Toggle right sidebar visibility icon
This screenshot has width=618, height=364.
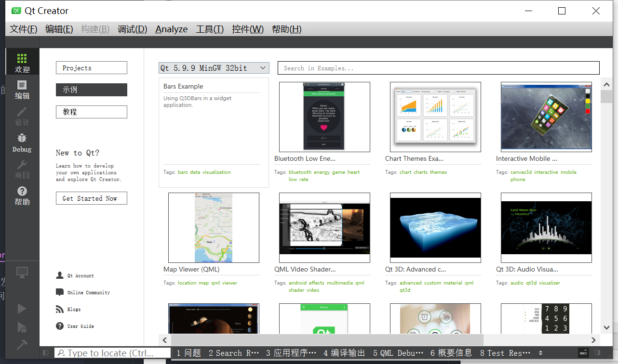(x=598, y=353)
